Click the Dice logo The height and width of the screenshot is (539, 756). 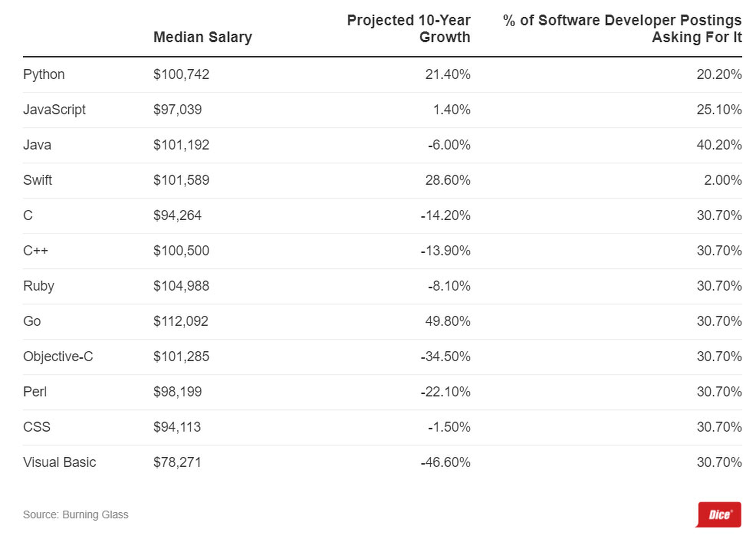719,514
